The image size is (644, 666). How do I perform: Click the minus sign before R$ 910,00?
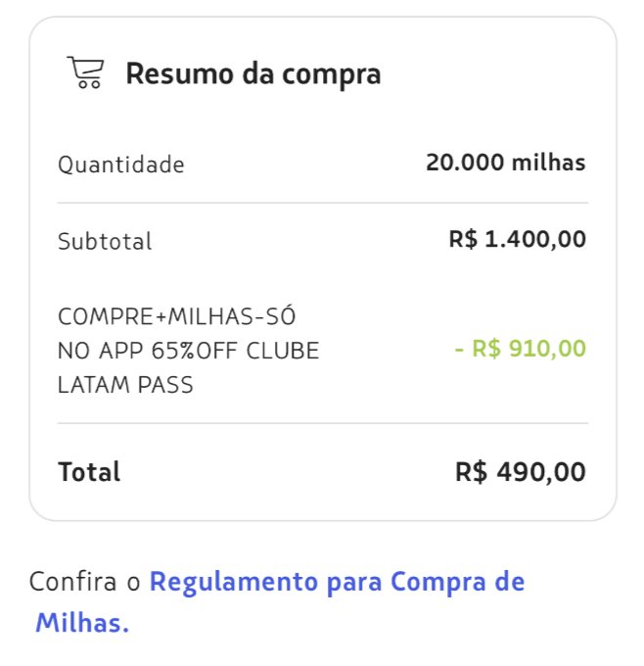coord(458,351)
